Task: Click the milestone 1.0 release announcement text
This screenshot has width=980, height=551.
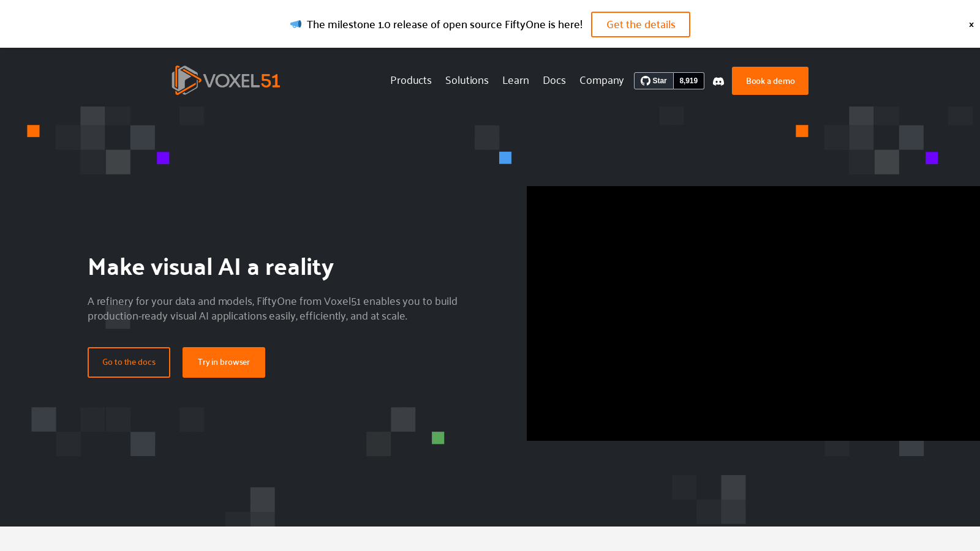Action: tap(445, 24)
